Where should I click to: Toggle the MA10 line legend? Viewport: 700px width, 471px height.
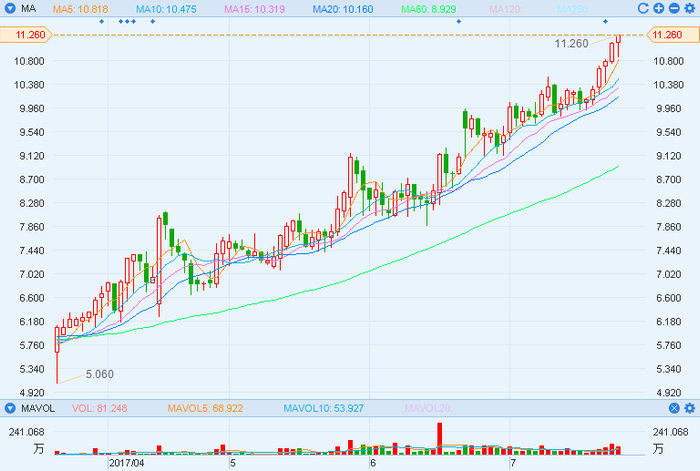[x=166, y=9]
